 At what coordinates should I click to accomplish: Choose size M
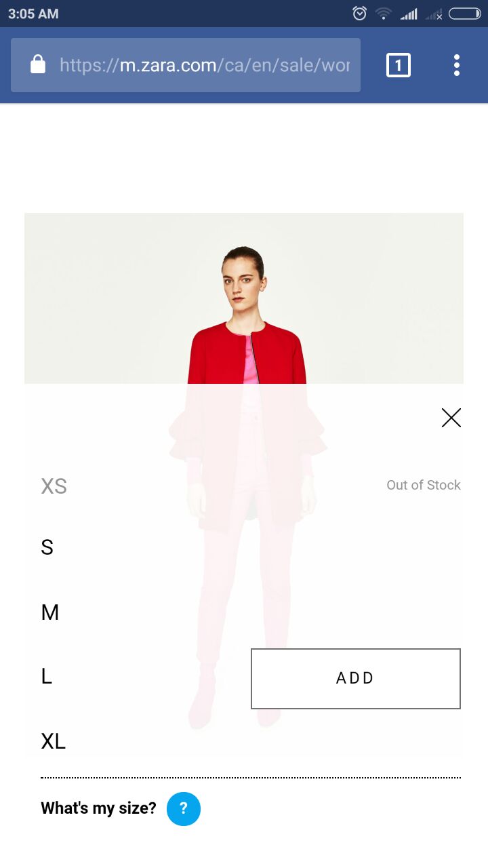[50, 612]
